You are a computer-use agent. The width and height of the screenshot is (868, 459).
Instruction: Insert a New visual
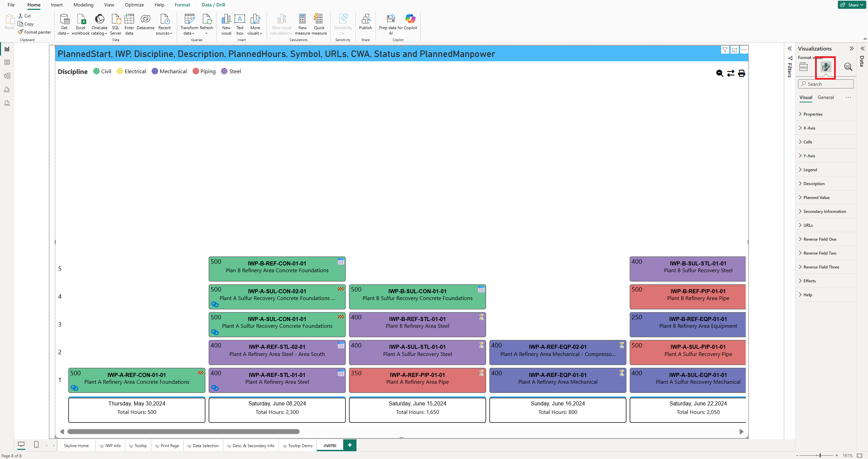(x=226, y=24)
